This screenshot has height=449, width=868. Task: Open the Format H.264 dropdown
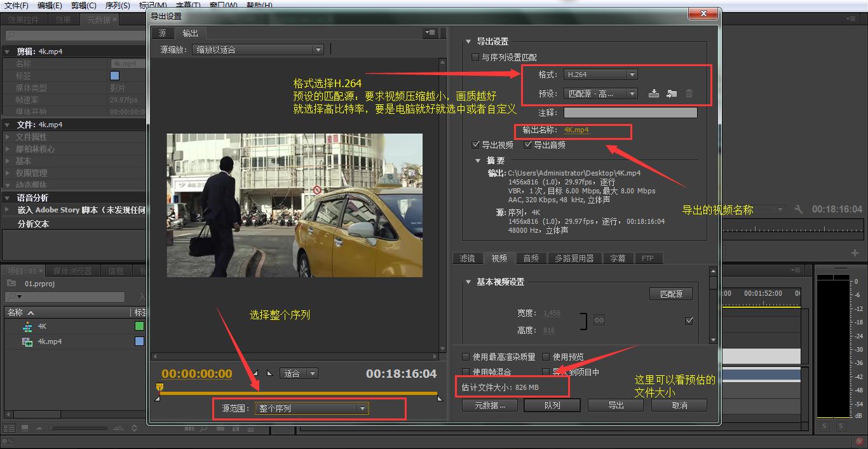tap(600, 74)
